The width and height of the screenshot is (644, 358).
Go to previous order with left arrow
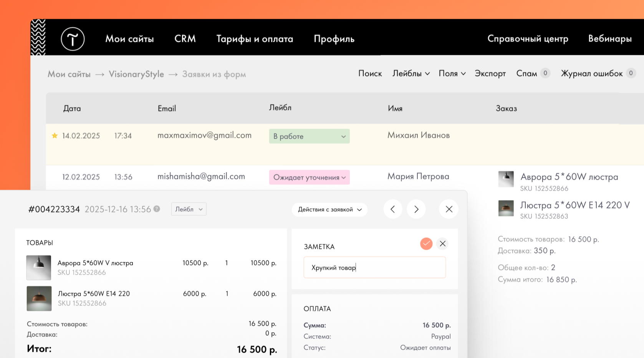click(x=392, y=209)
